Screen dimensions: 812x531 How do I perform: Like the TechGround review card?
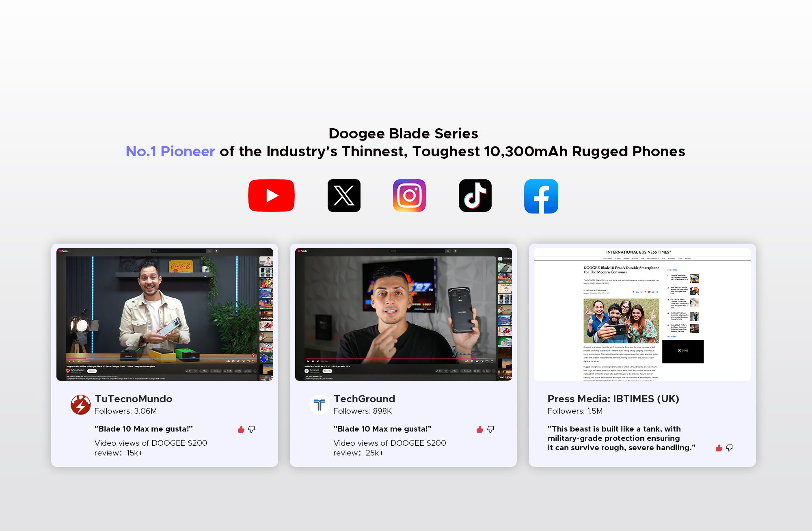[x=479, y=429]
